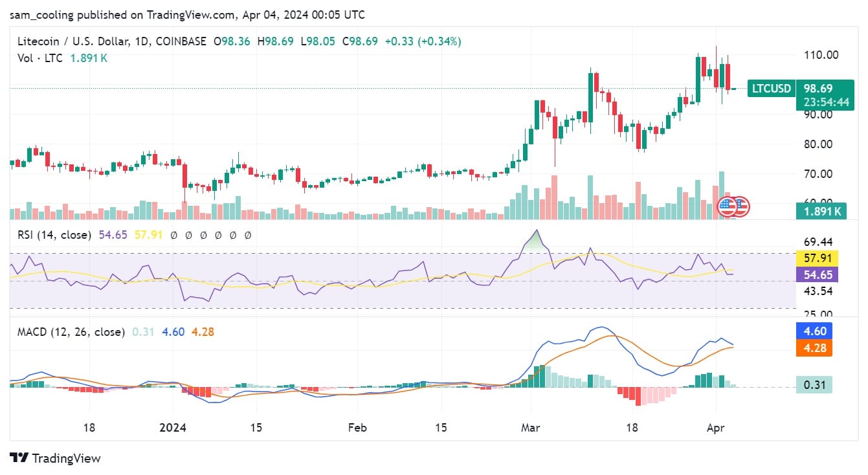Click the LTCUSD symbol label on price axis
Screen dimensions: 868x475
[772, 88]
